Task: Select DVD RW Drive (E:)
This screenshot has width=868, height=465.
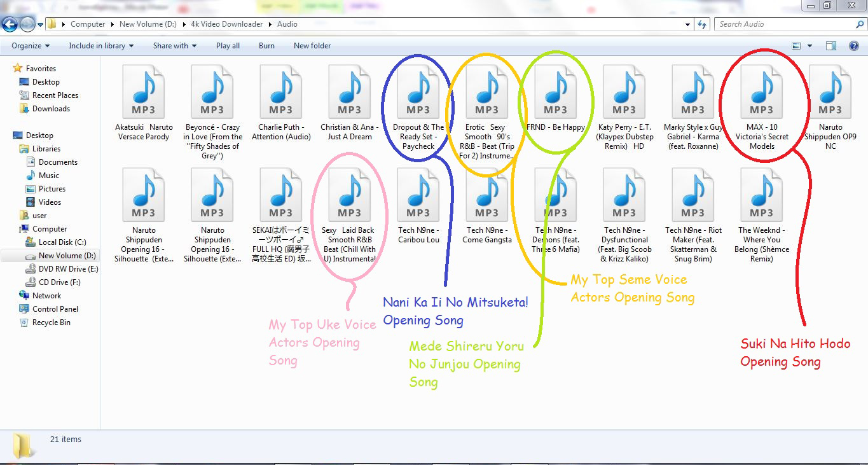Action: point(69,269)
